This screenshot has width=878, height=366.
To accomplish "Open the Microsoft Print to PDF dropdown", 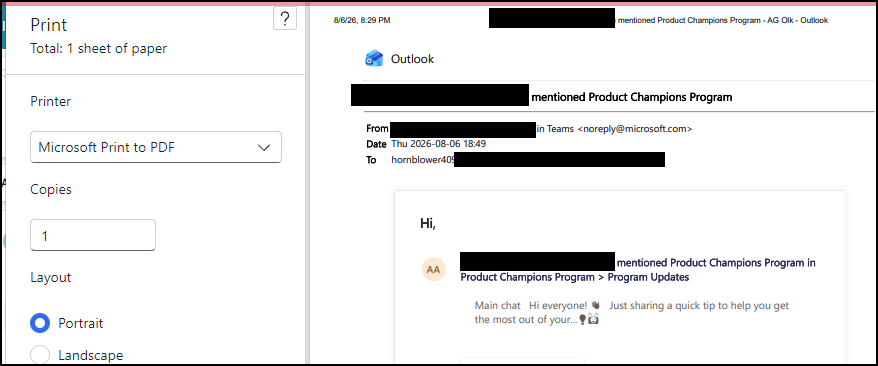I will tap(156, 147).
